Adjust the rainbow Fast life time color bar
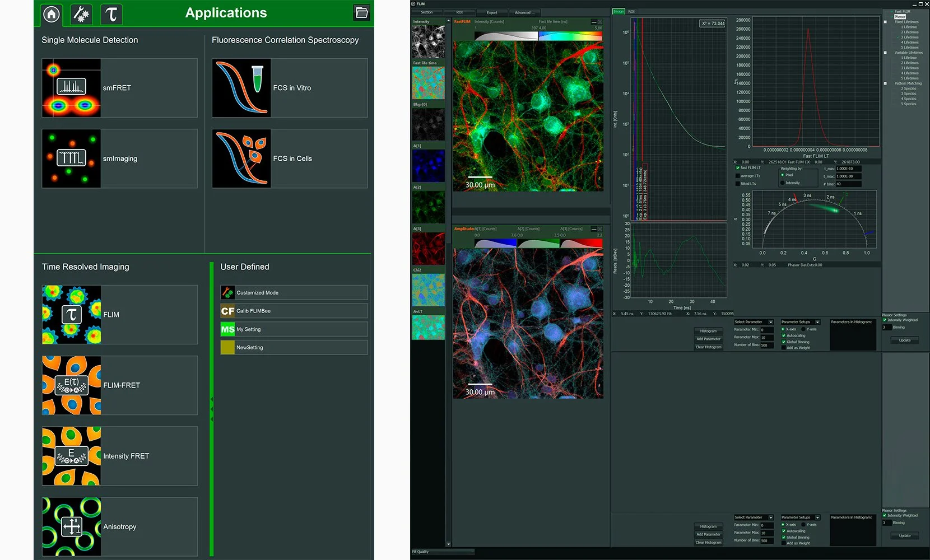The width and height of the screenshot is (930, 560). (571, 36)
